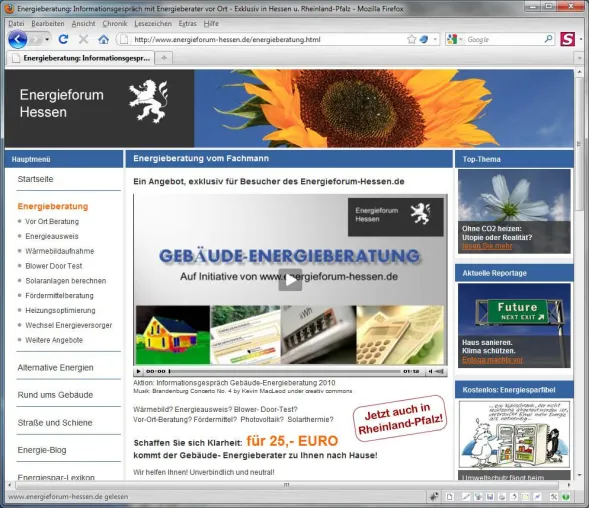Open the Ansicht menu
This screenshot has width=589, height=508.
click(x=83, y=24)
